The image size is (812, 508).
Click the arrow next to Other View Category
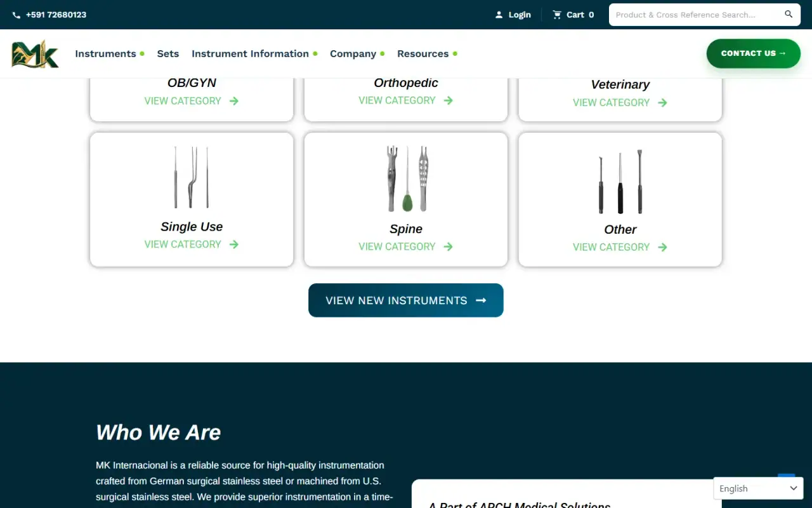tap(663, 247)
